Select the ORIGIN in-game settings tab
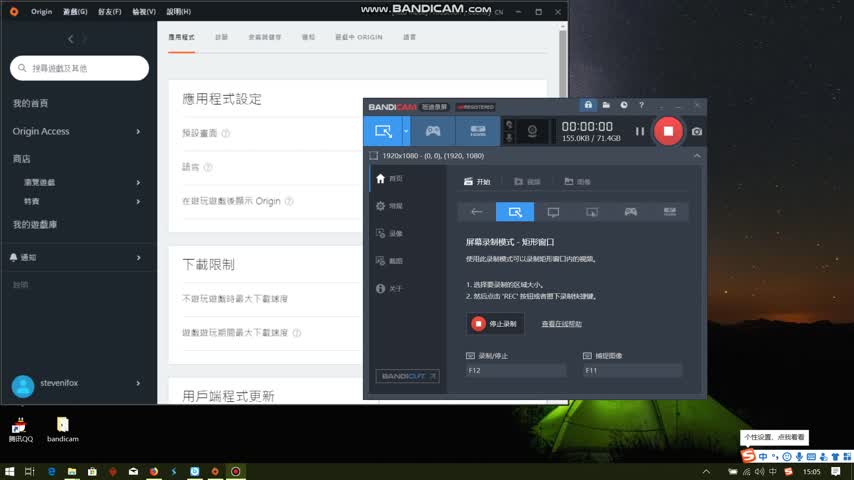 pos(358,37)
